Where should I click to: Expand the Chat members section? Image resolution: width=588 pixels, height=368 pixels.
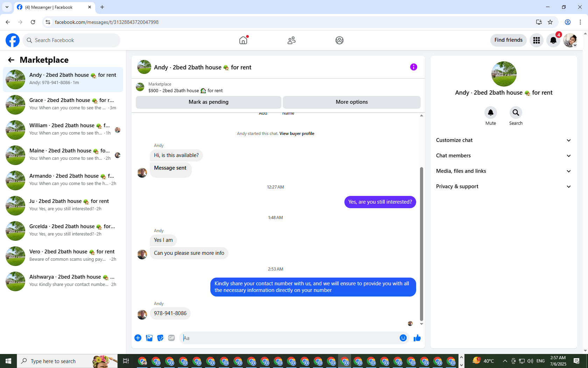click(504, 156)
